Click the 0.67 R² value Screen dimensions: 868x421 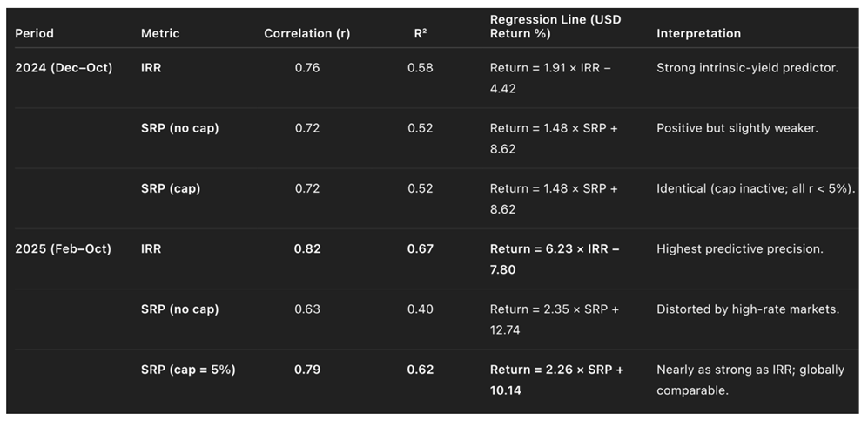pos(420,248)
